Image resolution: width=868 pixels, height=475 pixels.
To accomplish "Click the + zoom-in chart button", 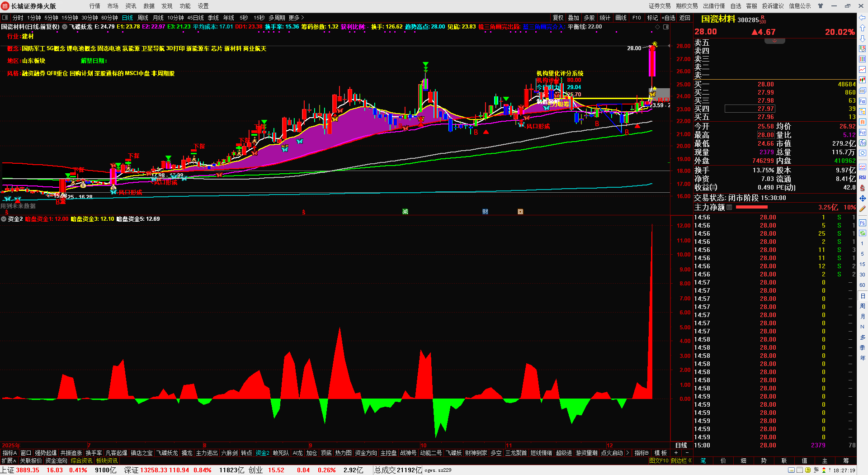I will point(676,453).
